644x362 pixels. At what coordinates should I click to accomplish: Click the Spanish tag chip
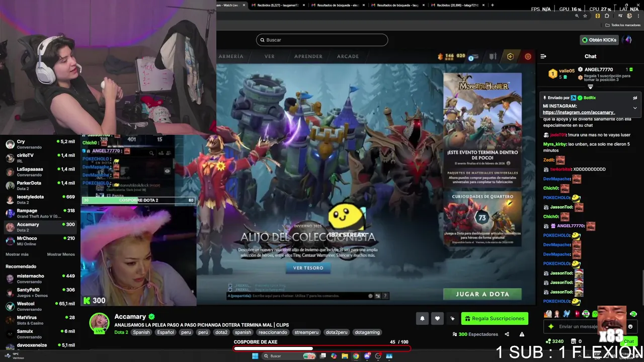tap(141, 332)
